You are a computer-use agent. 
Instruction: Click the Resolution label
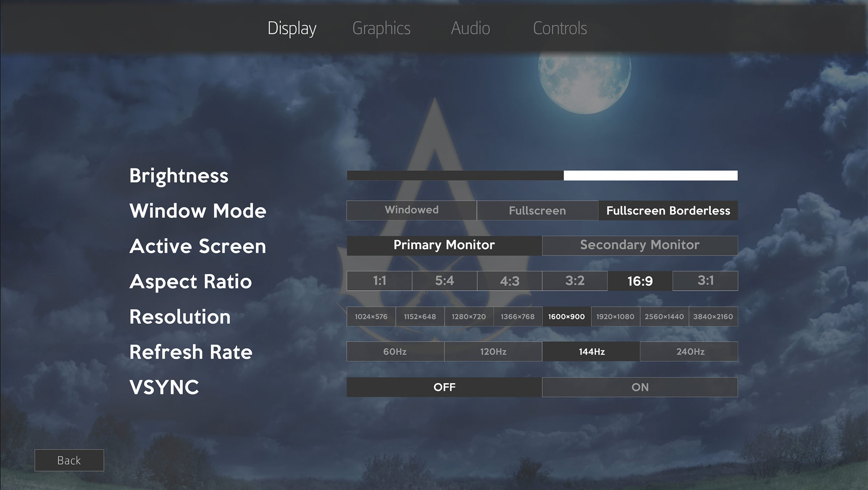point(180,316)
